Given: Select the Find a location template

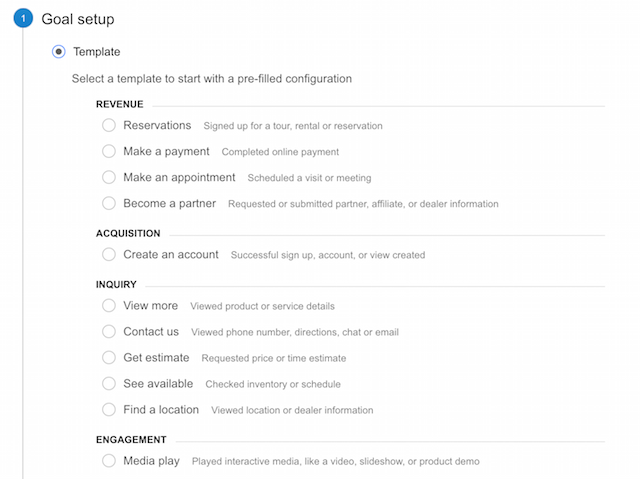Looking at the screenshot, I should pos(109,410).
